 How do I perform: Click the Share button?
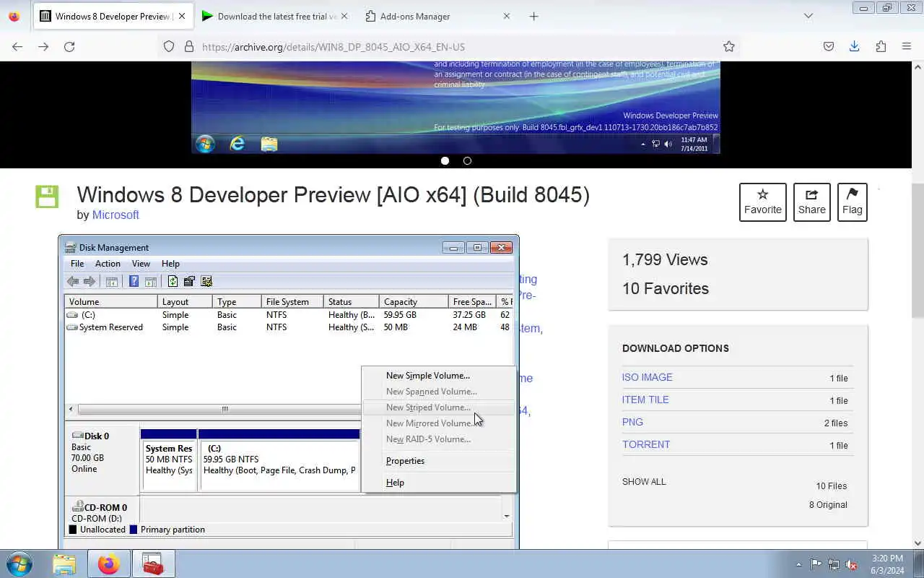(x=811, y=202)
